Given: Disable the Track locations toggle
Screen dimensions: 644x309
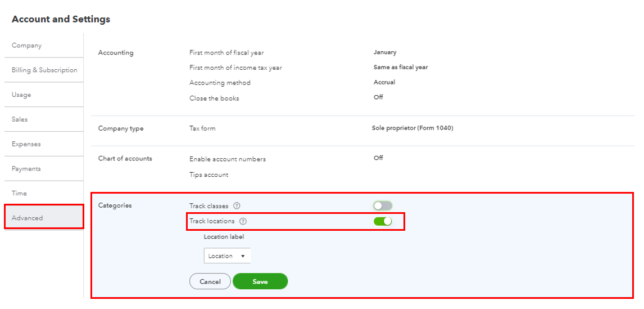Looking at the screenshot, I should click(x=383, y=221).
